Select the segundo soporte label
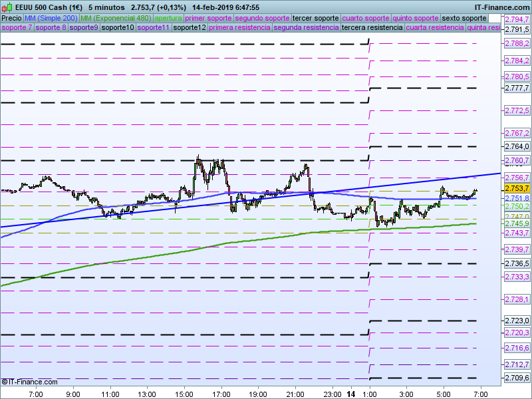Image resolution: width=532 pixels, height=399 pixels. coord(263,18)
